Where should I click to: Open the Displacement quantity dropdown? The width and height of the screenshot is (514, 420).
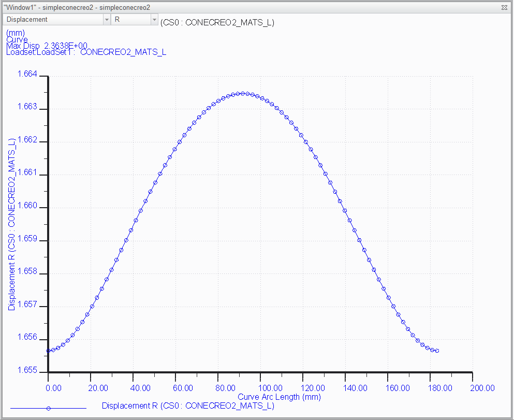pyautogui.click(x=56, y=20)
